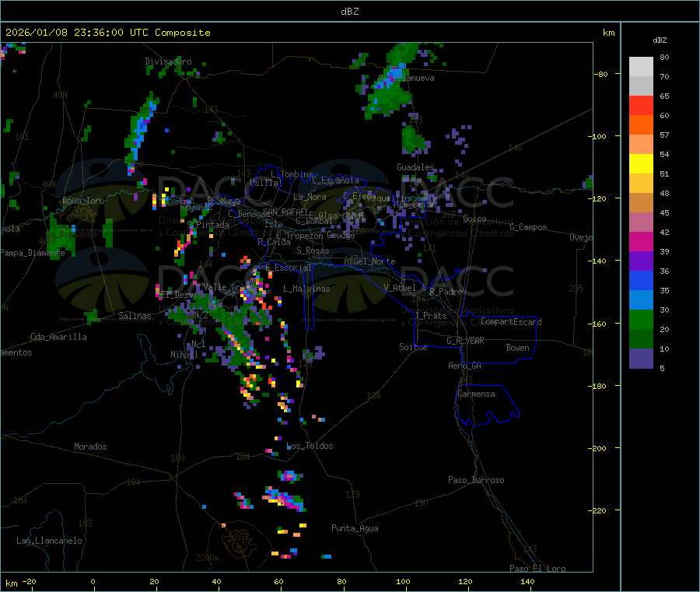Screen dimensions: 700x592
Task: Select the 'Cda_Amarilla' place label
Action: [58, 337]
